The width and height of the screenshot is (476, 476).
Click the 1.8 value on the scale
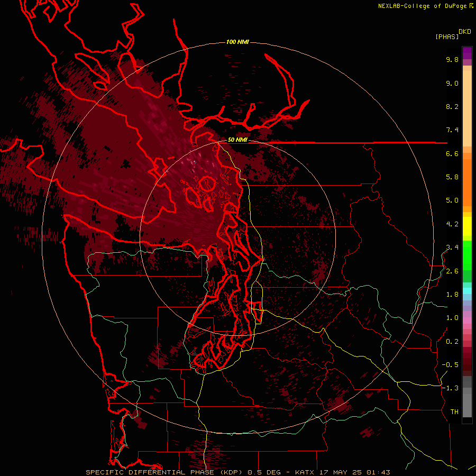coord(452,295)
